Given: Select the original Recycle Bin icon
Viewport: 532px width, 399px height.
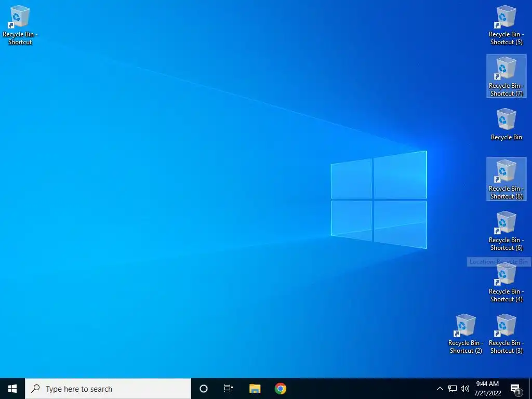Looking at the screenshot, I should [506, 124].
